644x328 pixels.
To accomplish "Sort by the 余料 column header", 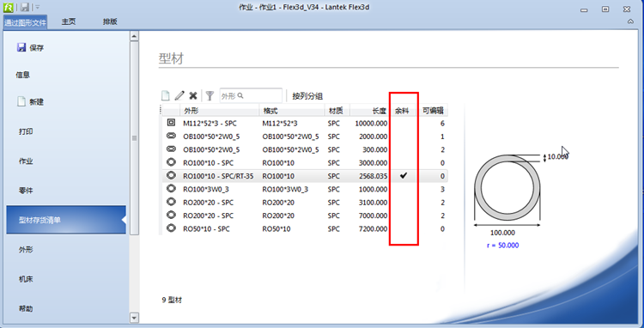I will pyautogui.click(x=404, y=111).
